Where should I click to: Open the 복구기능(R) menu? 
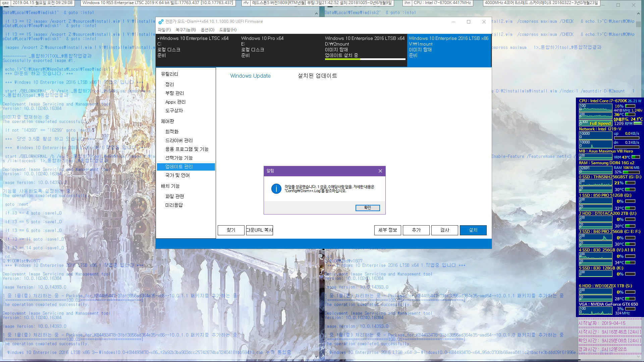(186, 30)
